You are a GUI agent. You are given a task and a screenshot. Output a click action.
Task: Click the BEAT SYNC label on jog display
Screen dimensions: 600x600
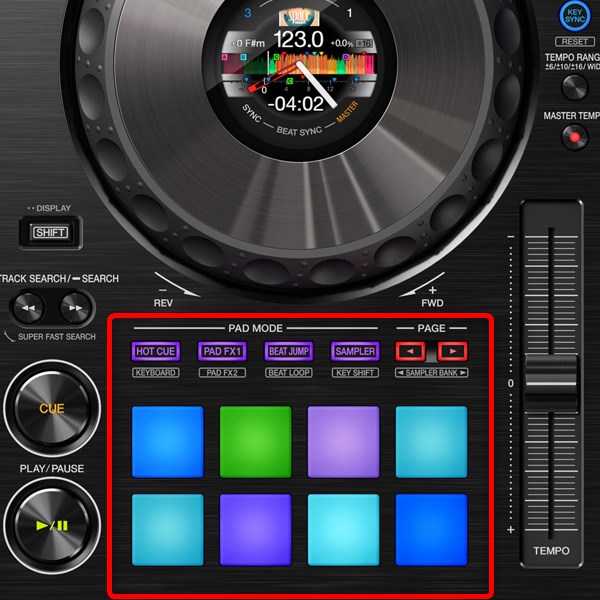click(x=299, y=131)
